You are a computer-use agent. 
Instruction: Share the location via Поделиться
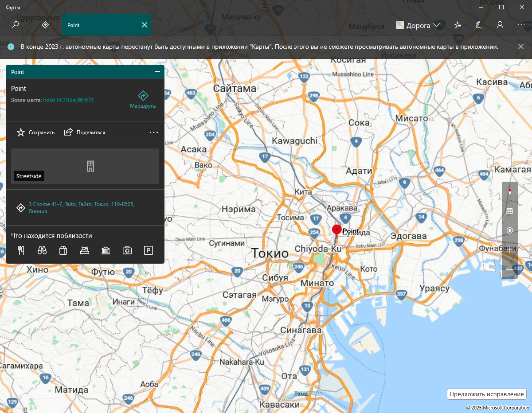(x=85, y=132)
